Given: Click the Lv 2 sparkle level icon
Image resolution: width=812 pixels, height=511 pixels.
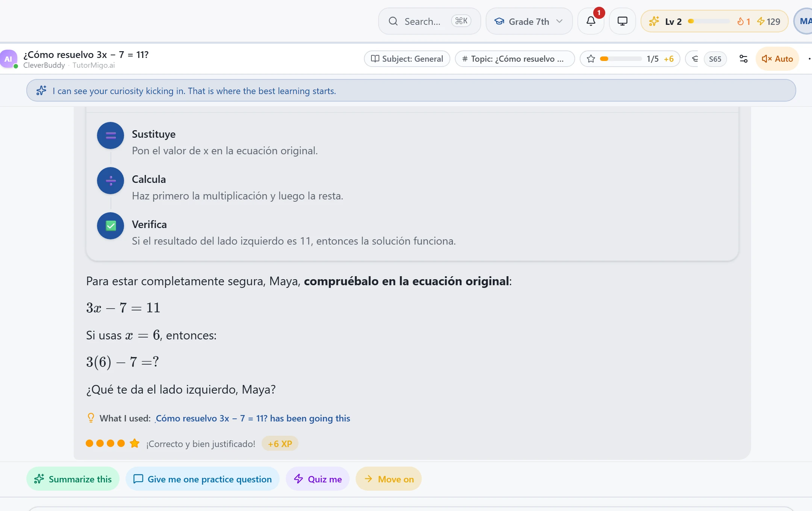Looking at the screenshot, I should [654, 21].
